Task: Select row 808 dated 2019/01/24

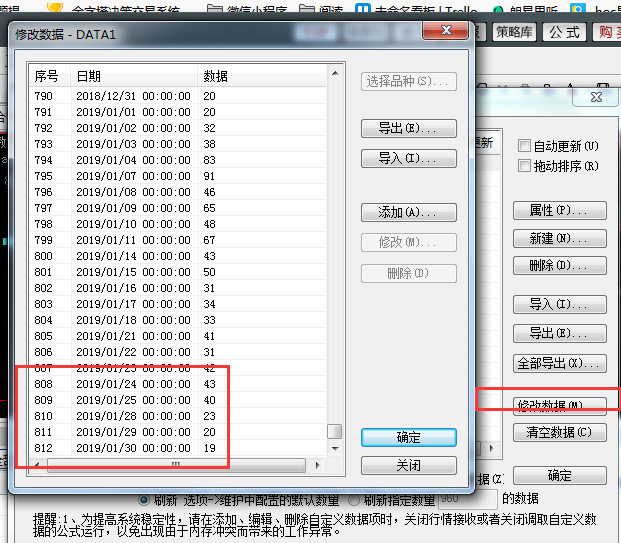Action: (178, 384)
